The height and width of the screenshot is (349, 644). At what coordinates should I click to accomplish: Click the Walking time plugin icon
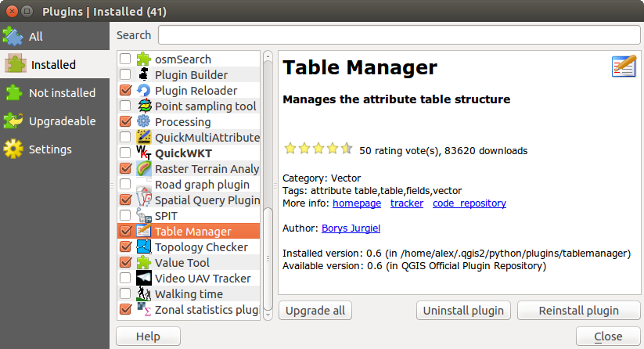tap(143, 294)
